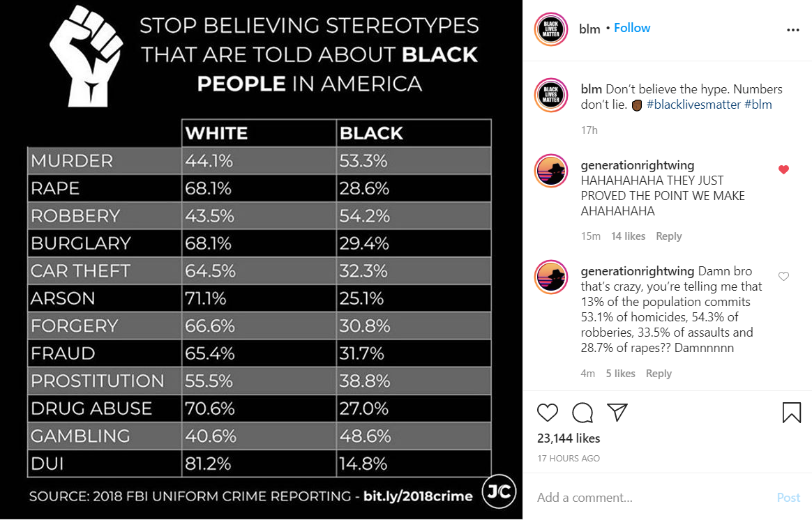Unlike the first comment's red heart
The image size is (812, 520).
tap(783, 169)
